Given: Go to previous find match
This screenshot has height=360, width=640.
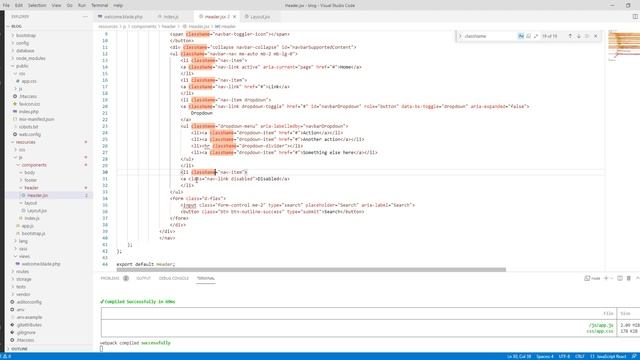Looking at the screenshot, I should pos(570,36).
